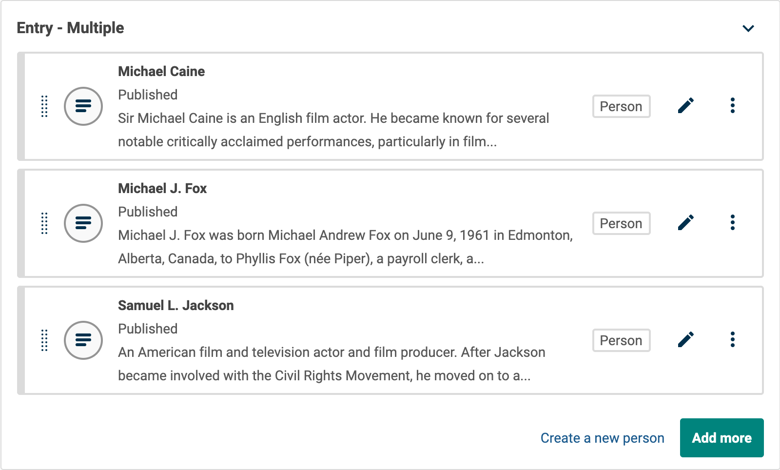
Task: Click Michael Caine's drag handle dots
Action: coord(44,106)
